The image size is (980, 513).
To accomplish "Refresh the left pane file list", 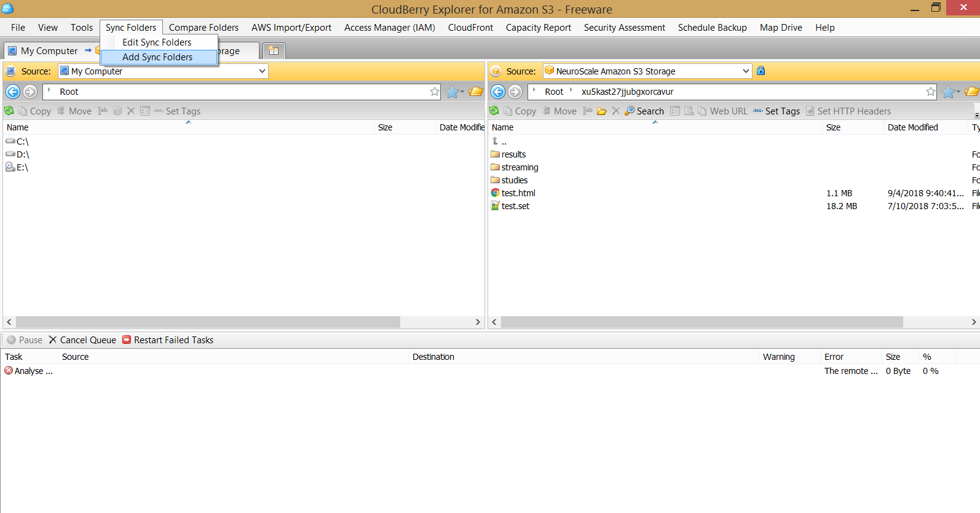I will 9,111.
